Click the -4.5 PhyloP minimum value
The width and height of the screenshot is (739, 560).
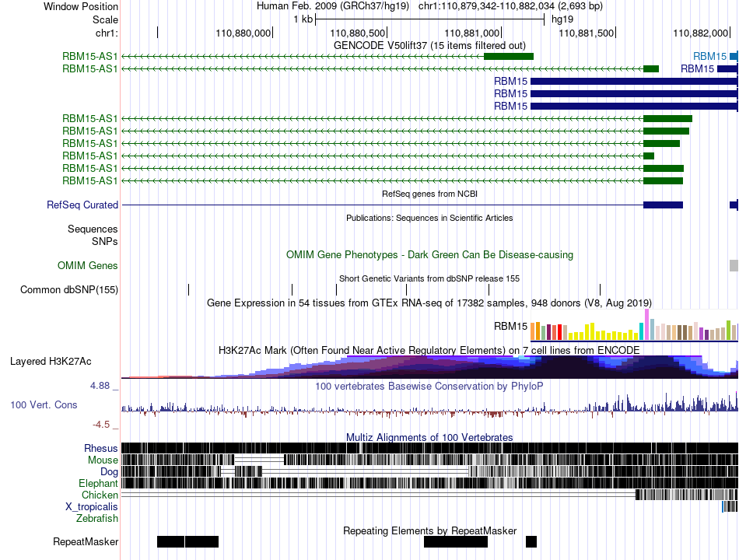101,425
